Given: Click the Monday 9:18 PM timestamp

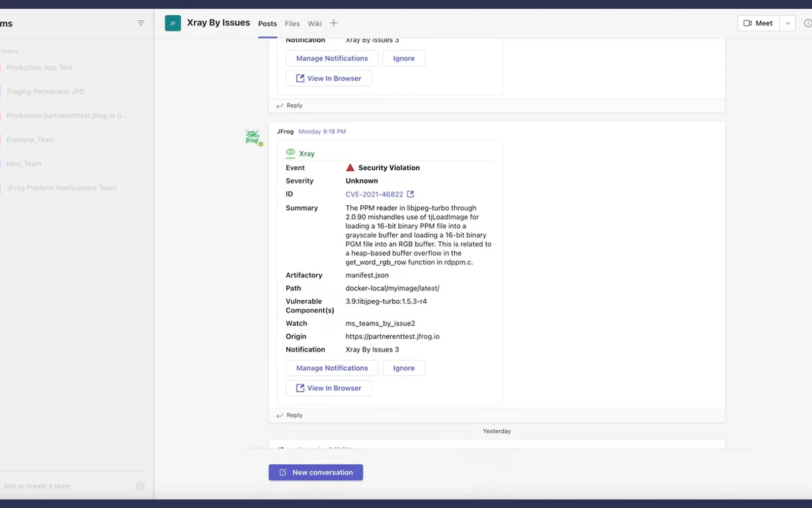Looking at the screenshot, I should pos(322,132).
